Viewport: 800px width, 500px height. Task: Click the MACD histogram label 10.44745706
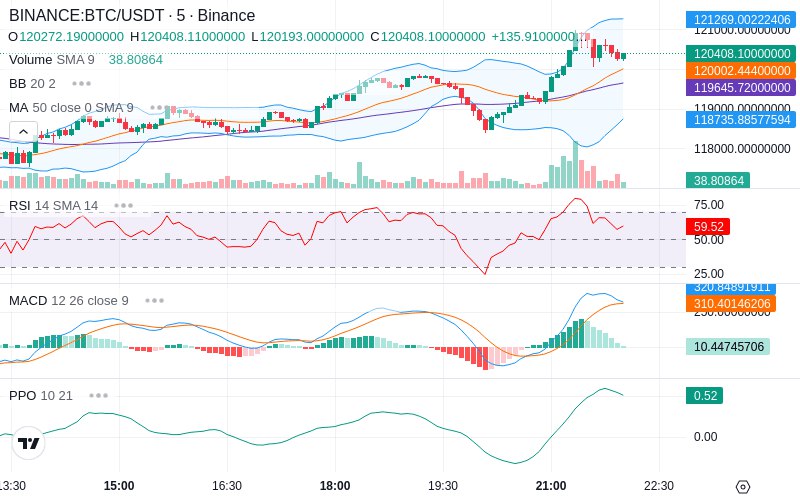point(728,346)
